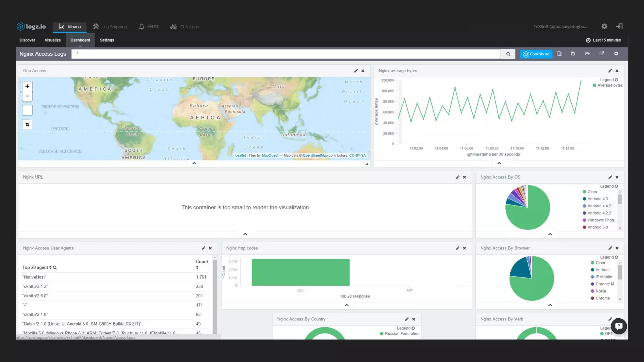Click the search magnifier button

[x=508, y=54]
